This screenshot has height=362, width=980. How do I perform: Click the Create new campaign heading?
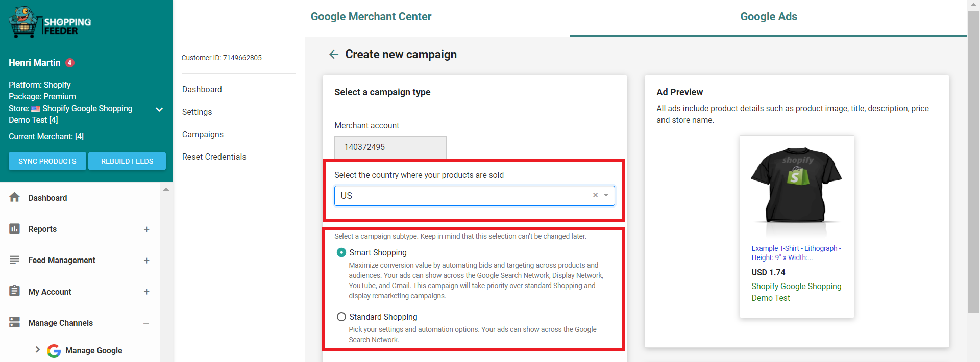pos(401,54)
